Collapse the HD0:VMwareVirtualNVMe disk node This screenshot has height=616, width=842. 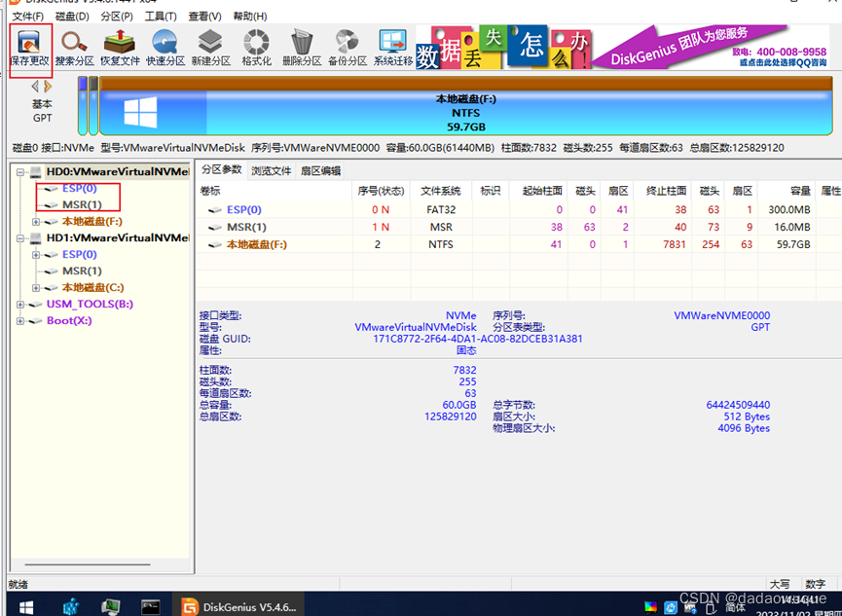coord(20,172)
